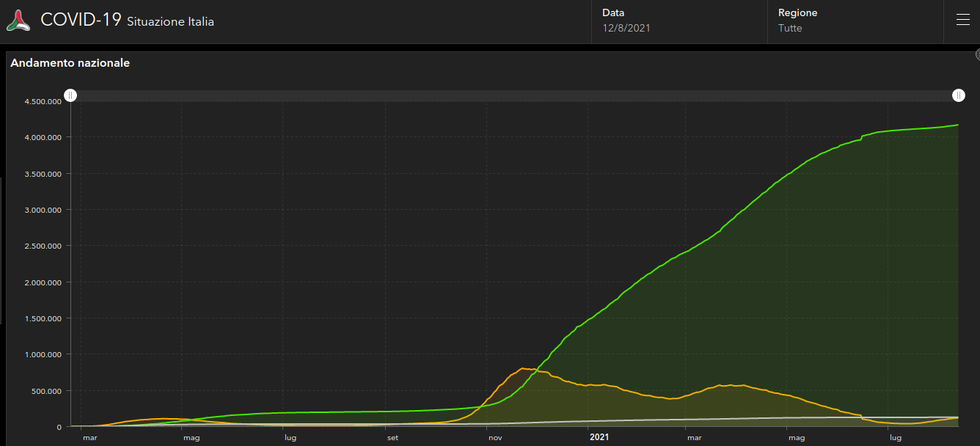Click the round panel options icon at top-right edge
The image size is (980, 446).
(977, 55)
